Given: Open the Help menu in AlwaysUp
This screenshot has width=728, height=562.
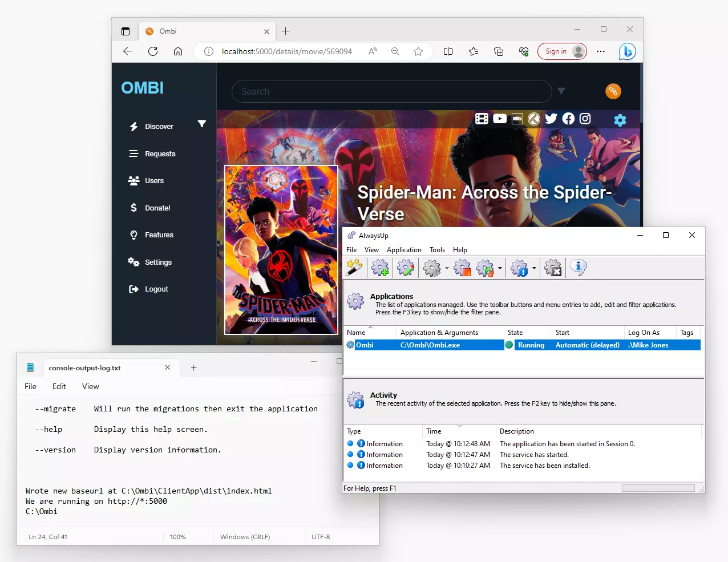Looking at the screenshot, I should tap(460, 250).
